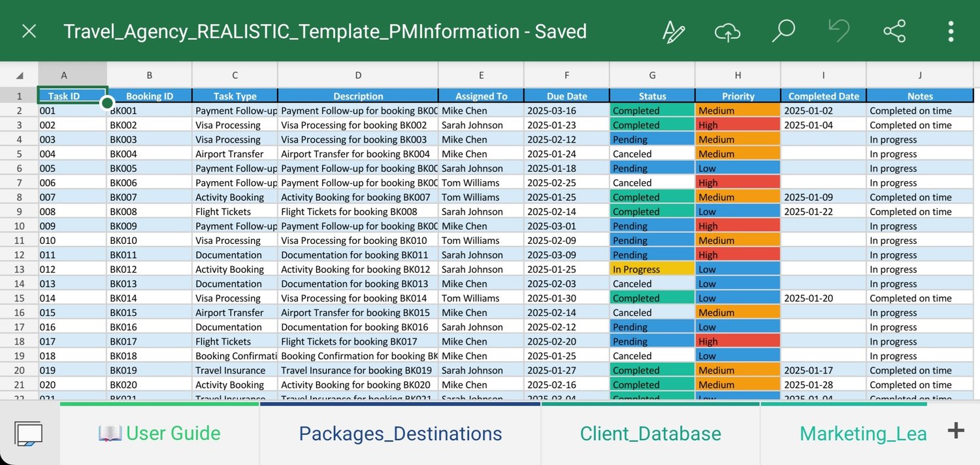
Task: Open the sheets overview icon
Action: click(29, 433)
